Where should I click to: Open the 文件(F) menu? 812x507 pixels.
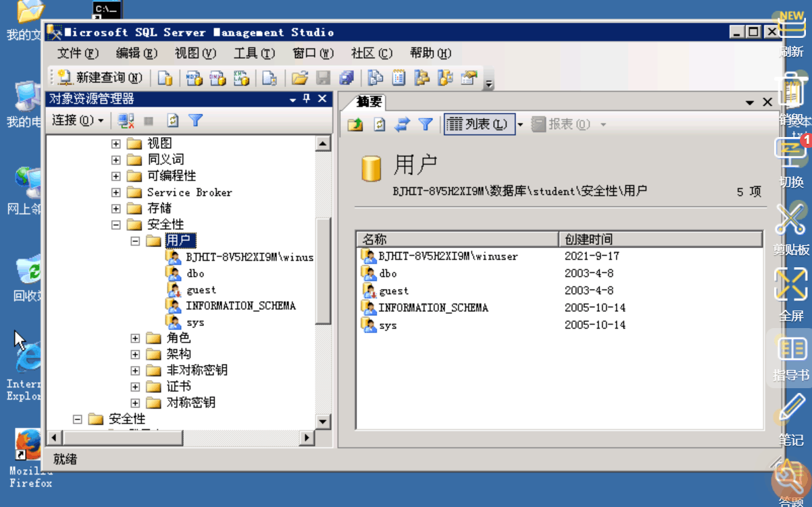tap(78, 53)
